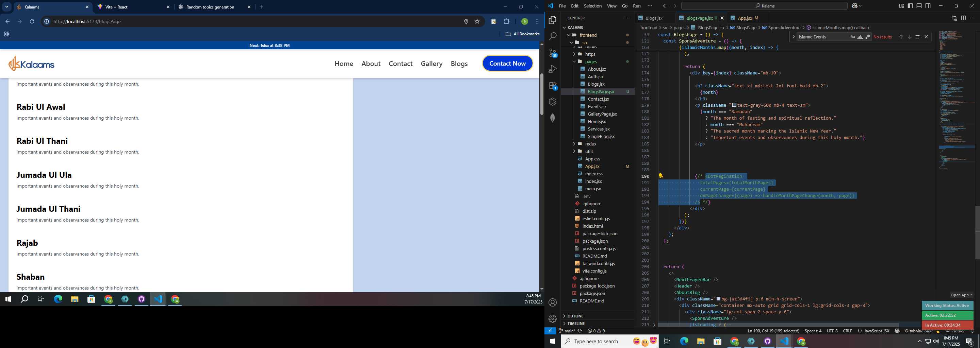The height and width of the screenshot is (348, 980).
Task: Go to the Gallery page link
Action: pyautogui.click(x=431, y=64)
